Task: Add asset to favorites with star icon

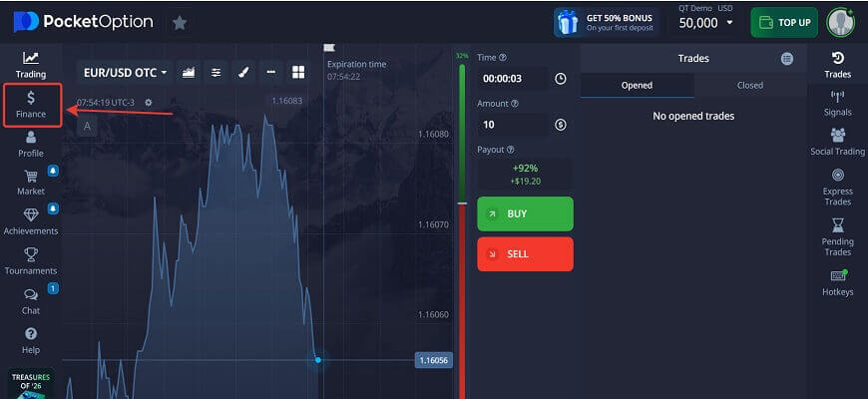Action: [x=180, y=23]
